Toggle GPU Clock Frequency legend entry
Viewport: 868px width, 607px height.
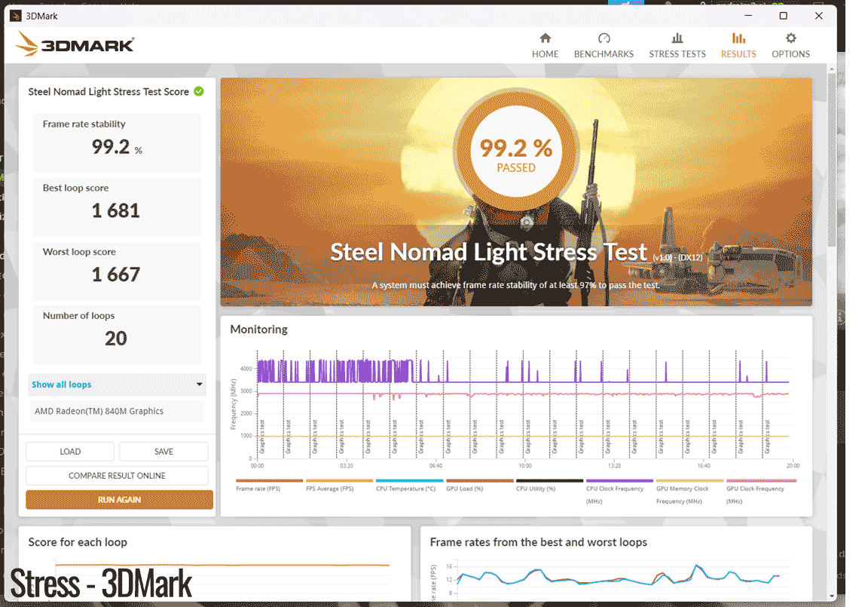click(760, 491)
